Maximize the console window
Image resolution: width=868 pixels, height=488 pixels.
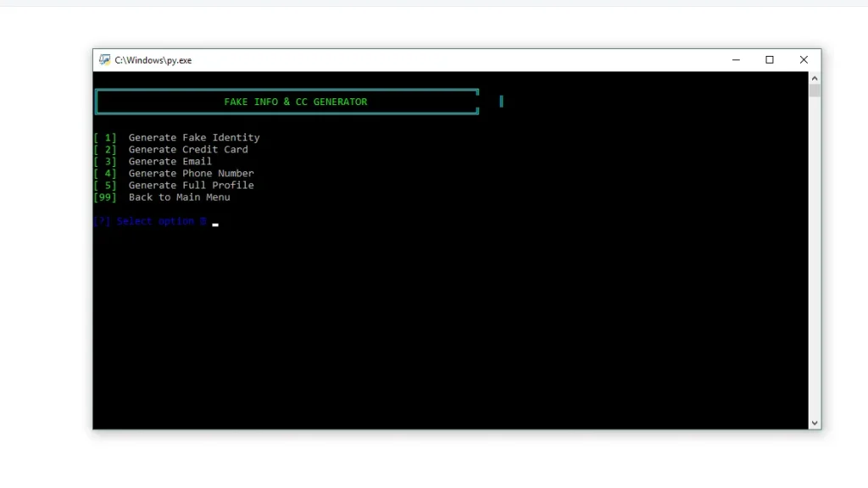pyautogui.click(x=769, y=59)
